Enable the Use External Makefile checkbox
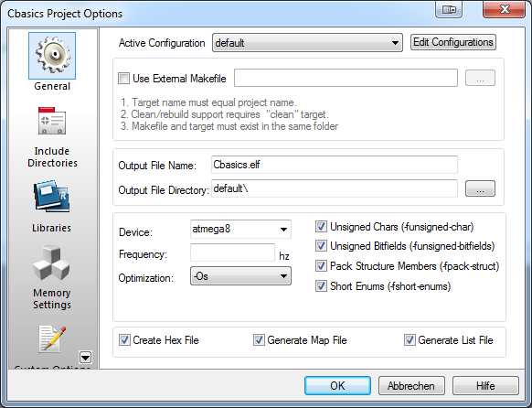532x408 pixels. click(123, 79)
